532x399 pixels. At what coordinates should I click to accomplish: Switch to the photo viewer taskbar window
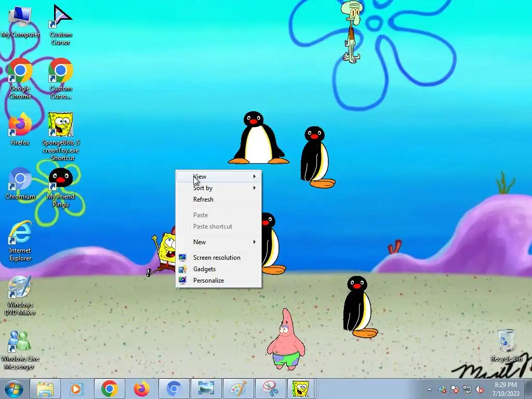point(206,389)
